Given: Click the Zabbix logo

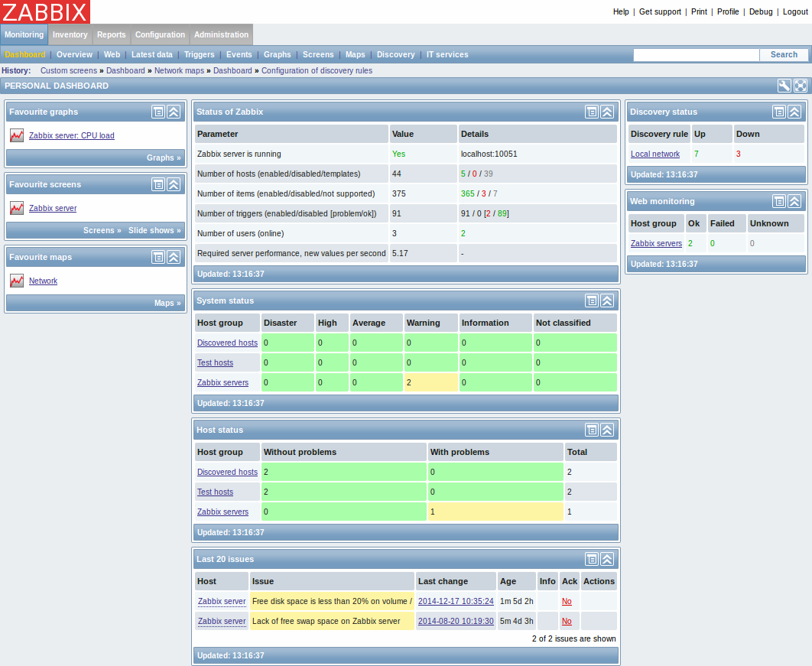Looking at the screenshot, I should 45,12.
